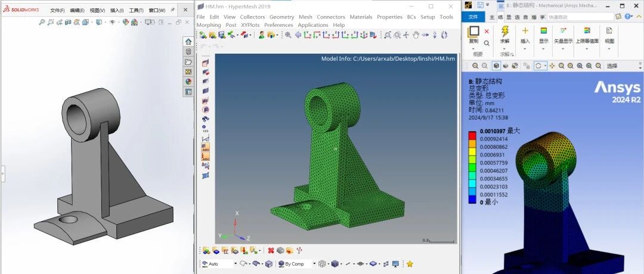Click Ansys find magnifier icon in ribbon
Viewport: 644px width, 274px height.
click(487, 43)
